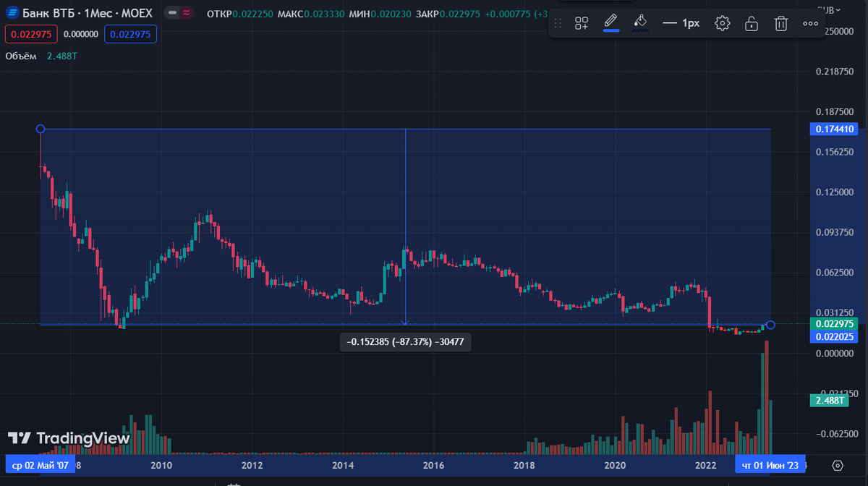The image size is (868, 486).
Task: Click the ЗАКР close value 0.022975
Action: (x=461, y=14)
